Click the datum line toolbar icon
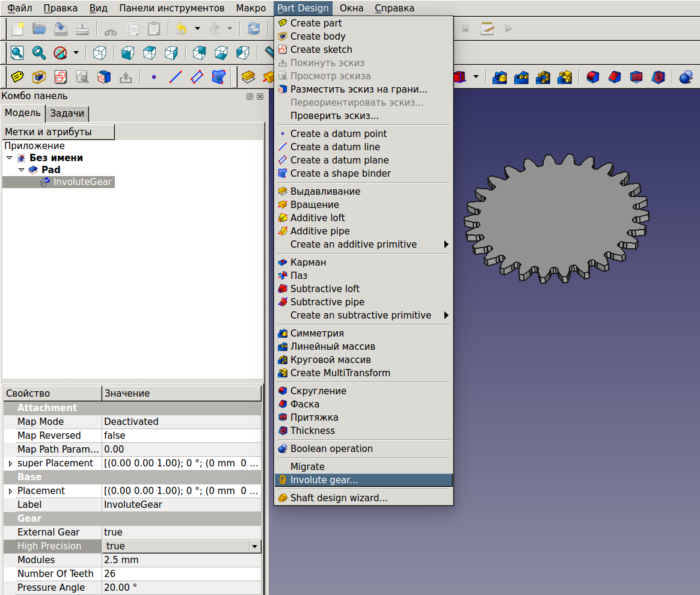The width and height of the screenshot is (700, 595). 175,77
